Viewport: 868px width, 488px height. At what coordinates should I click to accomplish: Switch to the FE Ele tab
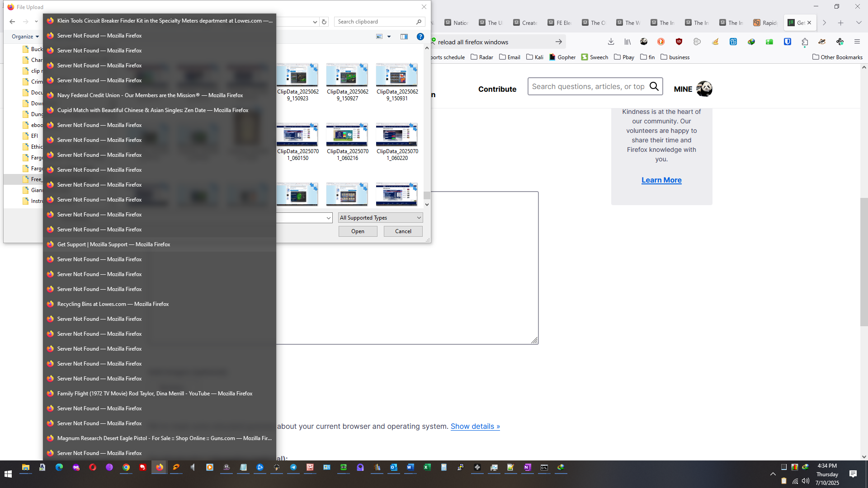point(559,23)
